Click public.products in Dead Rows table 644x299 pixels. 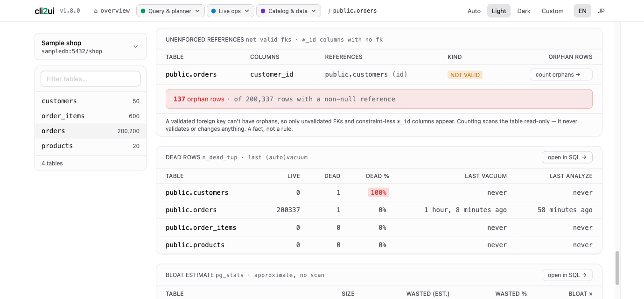pyautogui.click(x=195, y=245)
